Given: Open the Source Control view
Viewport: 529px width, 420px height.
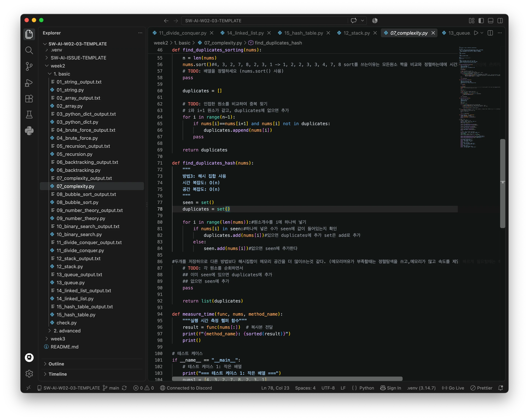Looking at the screenshot, I should click(29, 66).
